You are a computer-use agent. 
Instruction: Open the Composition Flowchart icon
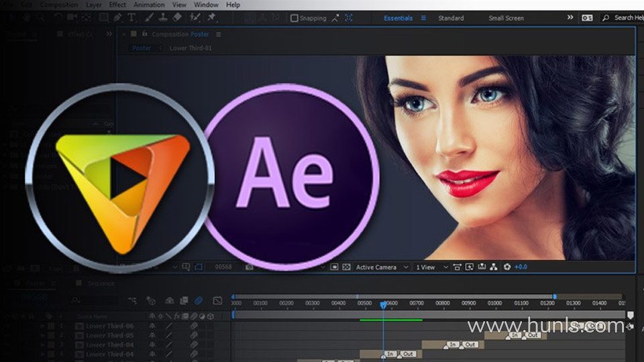point(494,267)
